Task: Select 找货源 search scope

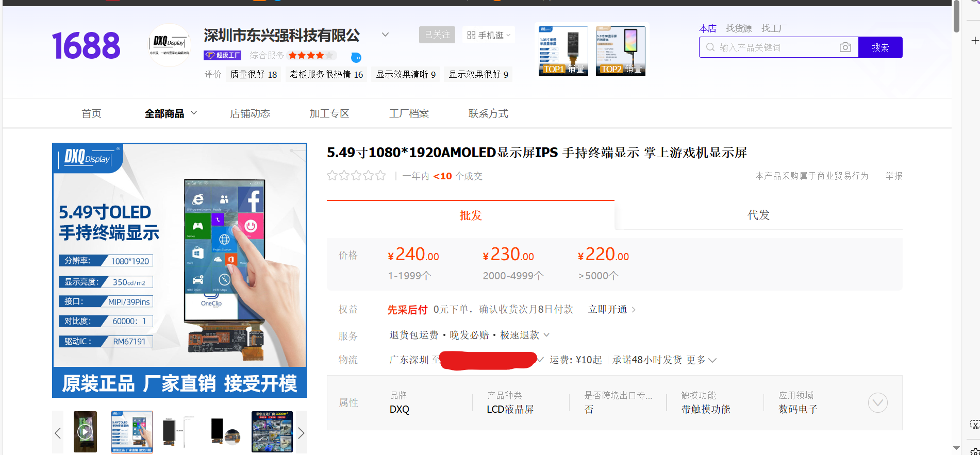Action: (739, 28)
